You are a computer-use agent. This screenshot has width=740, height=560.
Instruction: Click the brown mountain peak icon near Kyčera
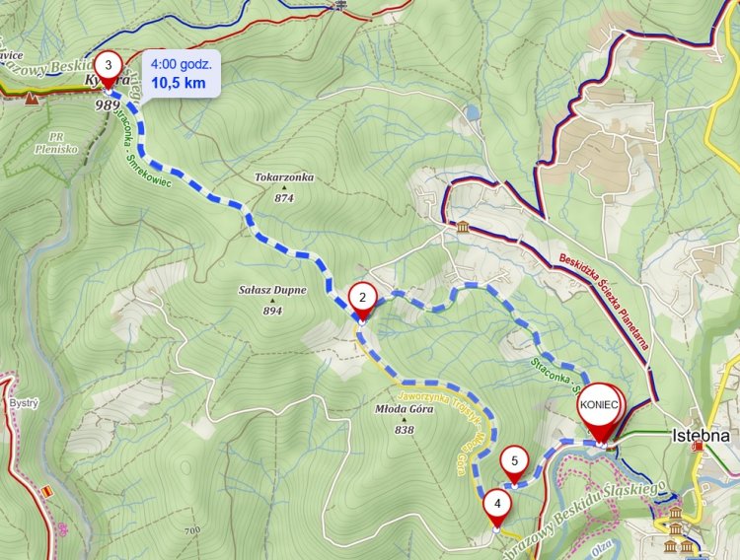pos(32,99)
